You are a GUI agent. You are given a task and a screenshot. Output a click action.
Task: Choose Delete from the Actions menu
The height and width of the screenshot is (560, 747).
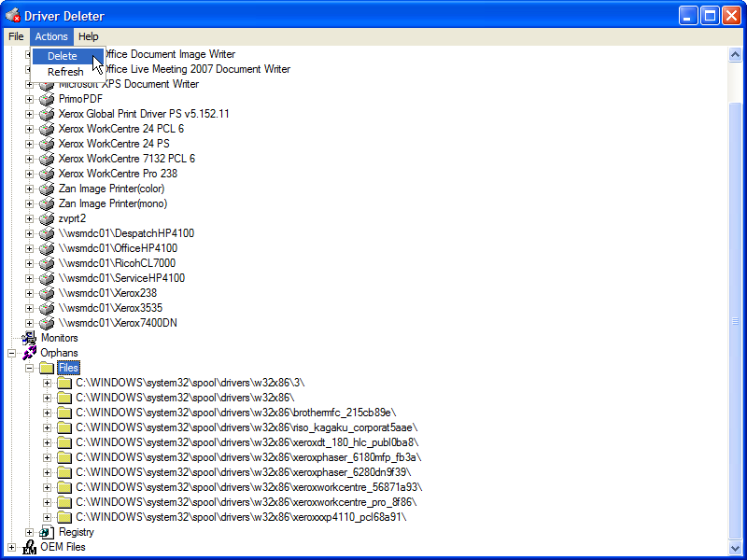(x=63, y=55)
